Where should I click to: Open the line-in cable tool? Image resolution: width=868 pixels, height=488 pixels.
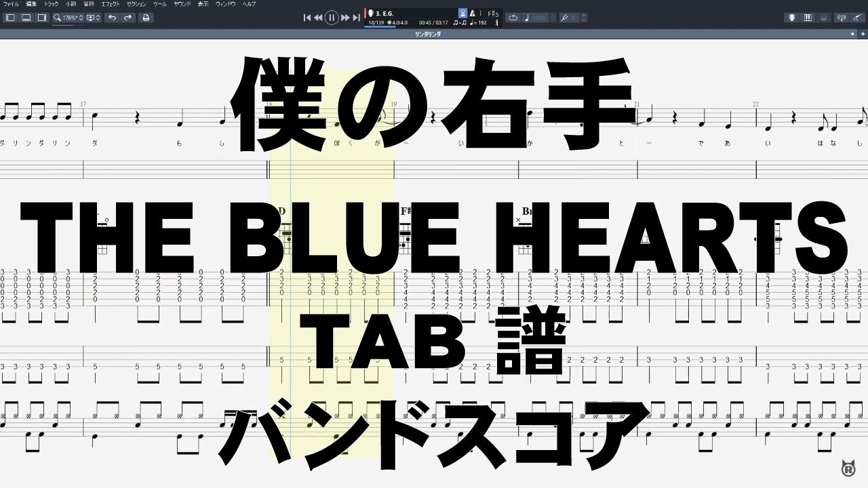[857, 18]
